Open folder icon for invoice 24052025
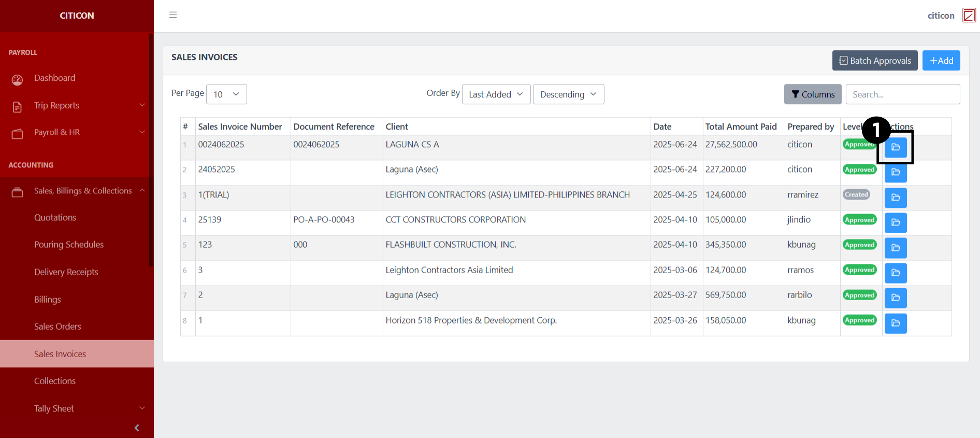This screenshot has height=438, width=980. [896, 172]
